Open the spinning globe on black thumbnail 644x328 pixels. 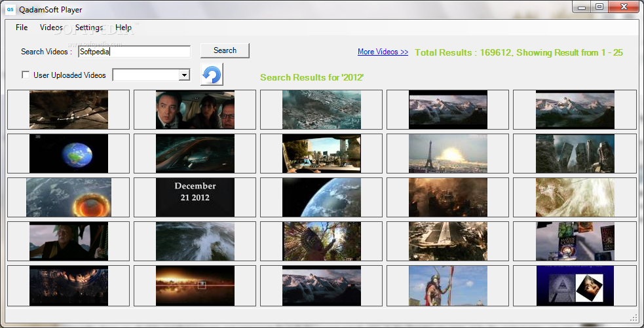pyautogui.click(x=69, y=154)
